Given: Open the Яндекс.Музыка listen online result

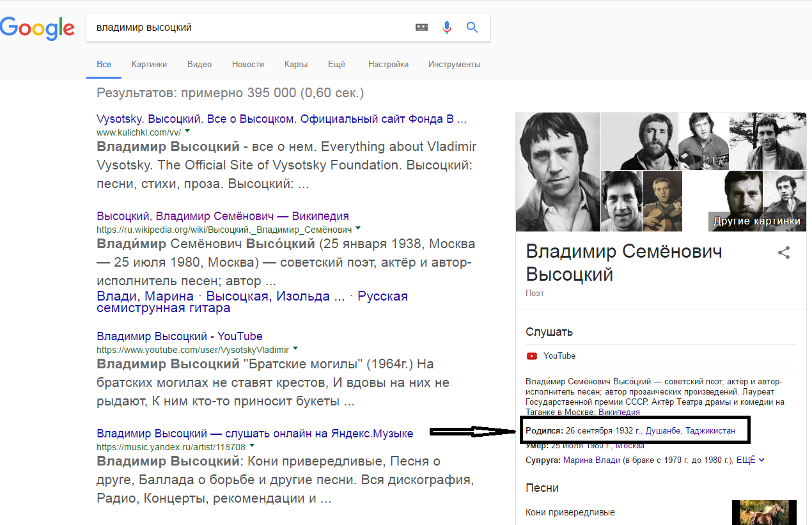Looking at the screenshot, I should point(254,433).
